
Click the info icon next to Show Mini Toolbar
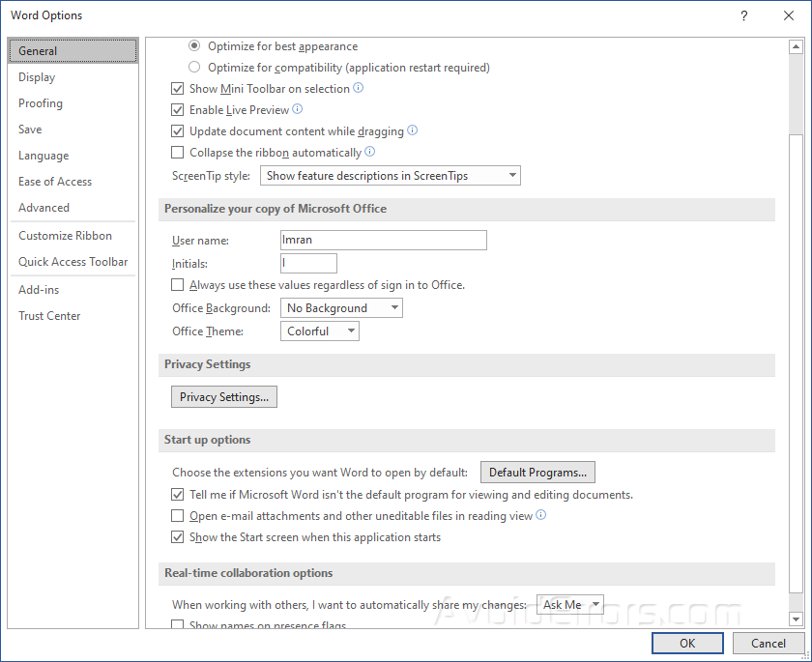point(358,88)
